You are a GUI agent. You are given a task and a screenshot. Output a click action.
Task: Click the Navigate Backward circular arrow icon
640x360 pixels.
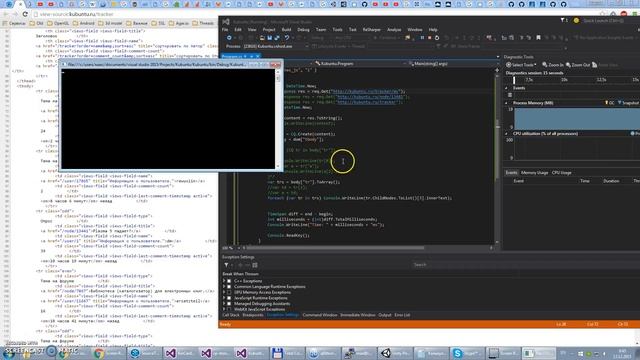(x=229, y=38)
